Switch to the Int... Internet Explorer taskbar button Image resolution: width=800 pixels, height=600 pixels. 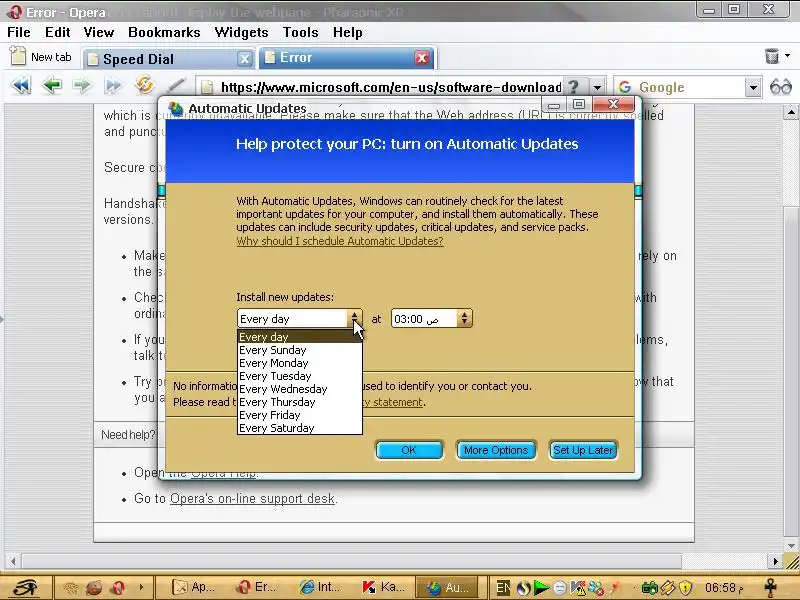click(x=320, y=587)
